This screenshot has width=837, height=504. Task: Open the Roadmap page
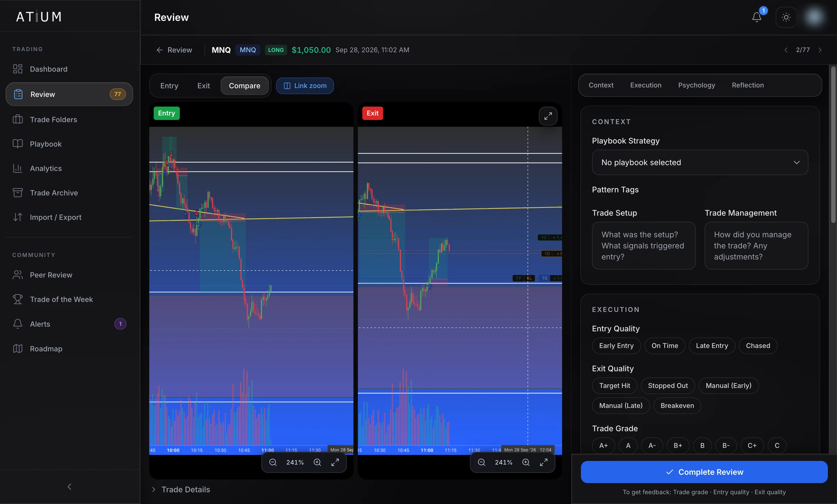click(69, 349)
